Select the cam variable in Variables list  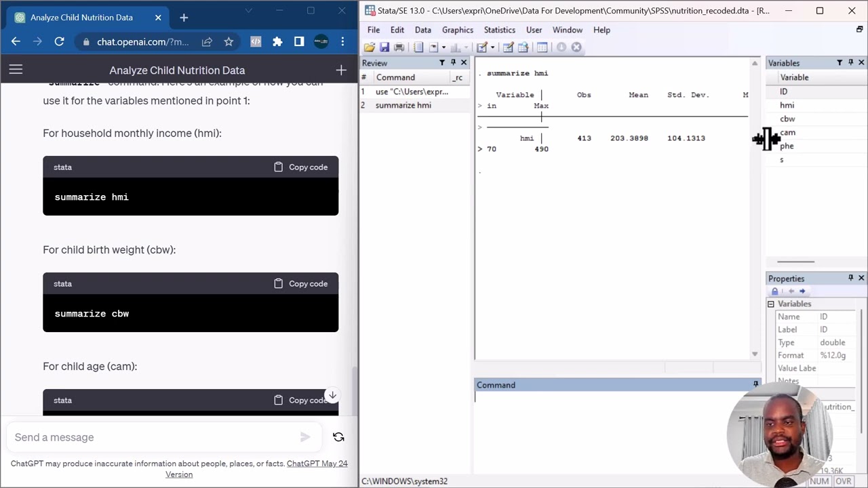click(x=816, y=132)
